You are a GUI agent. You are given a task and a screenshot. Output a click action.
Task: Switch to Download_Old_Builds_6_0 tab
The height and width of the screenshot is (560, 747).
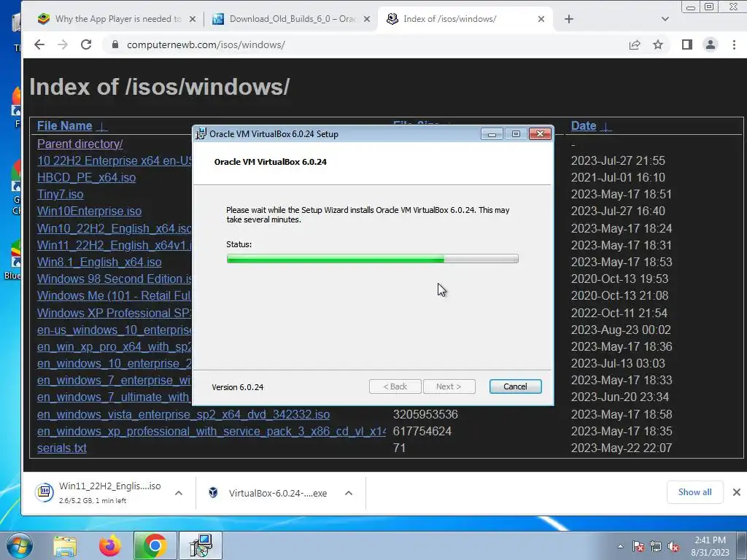[x=292, y=19]
